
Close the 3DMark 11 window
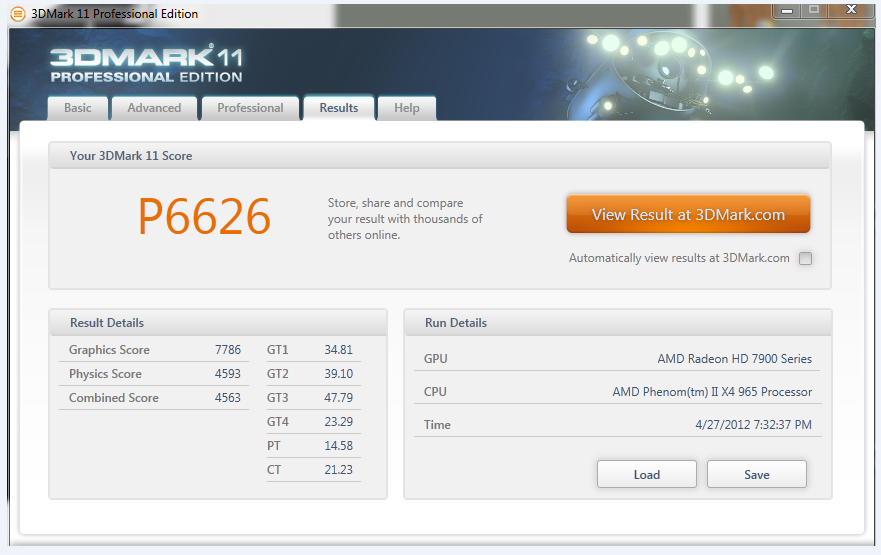pyautogui.click(x=851, y=11)
